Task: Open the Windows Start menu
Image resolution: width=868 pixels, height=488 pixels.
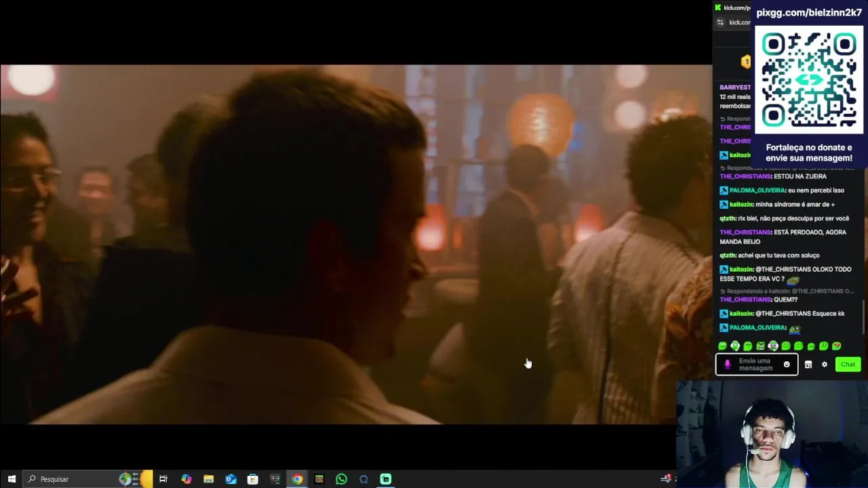Action: pos(12,479)
